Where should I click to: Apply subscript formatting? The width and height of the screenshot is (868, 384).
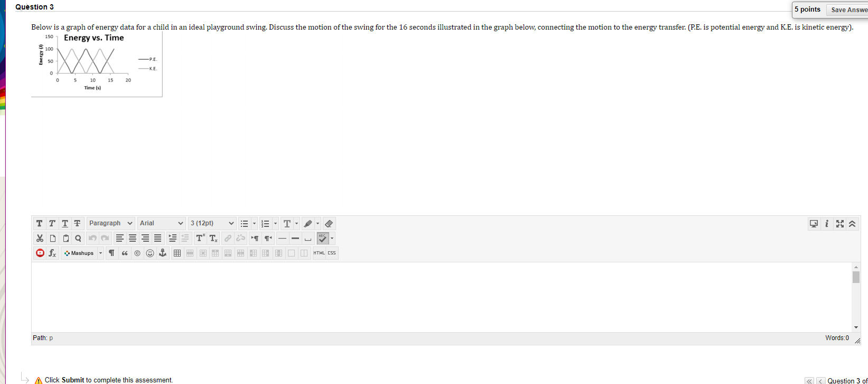pos(213,238)
